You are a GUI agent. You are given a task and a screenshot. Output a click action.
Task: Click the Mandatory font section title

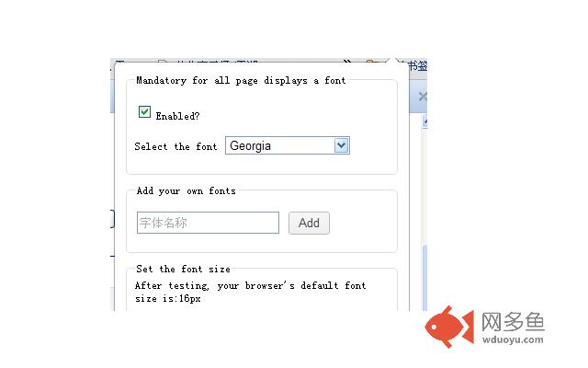click(x=241, y=80)
